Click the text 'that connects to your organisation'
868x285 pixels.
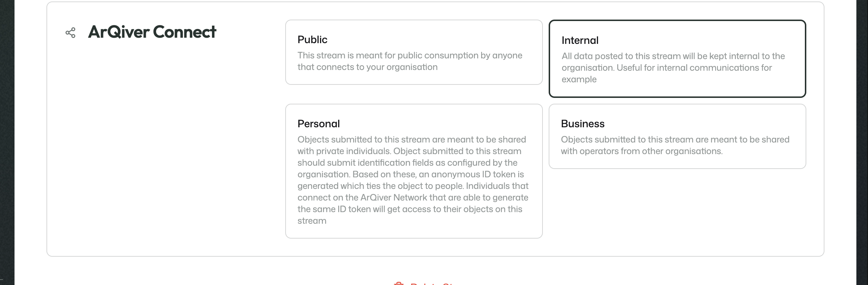[x=368, y=67]
